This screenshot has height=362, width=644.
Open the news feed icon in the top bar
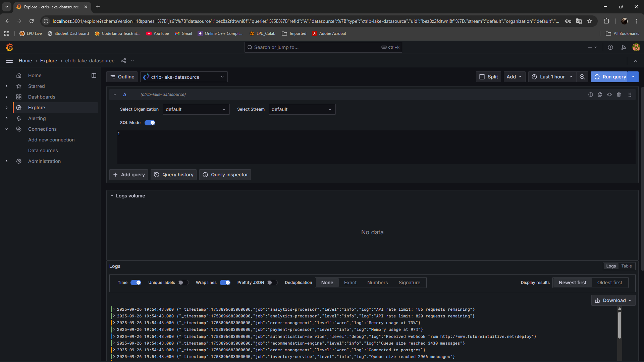point(624,47)
